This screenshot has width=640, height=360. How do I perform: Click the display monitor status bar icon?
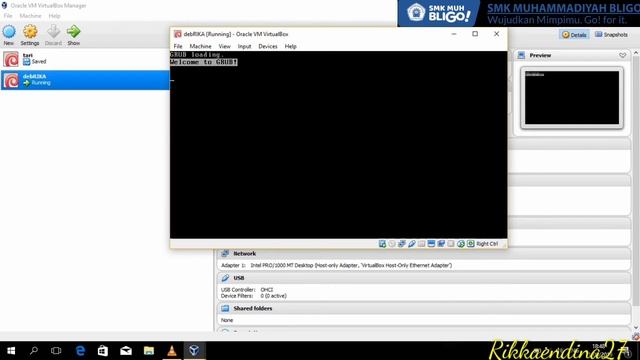pos(431,244)
